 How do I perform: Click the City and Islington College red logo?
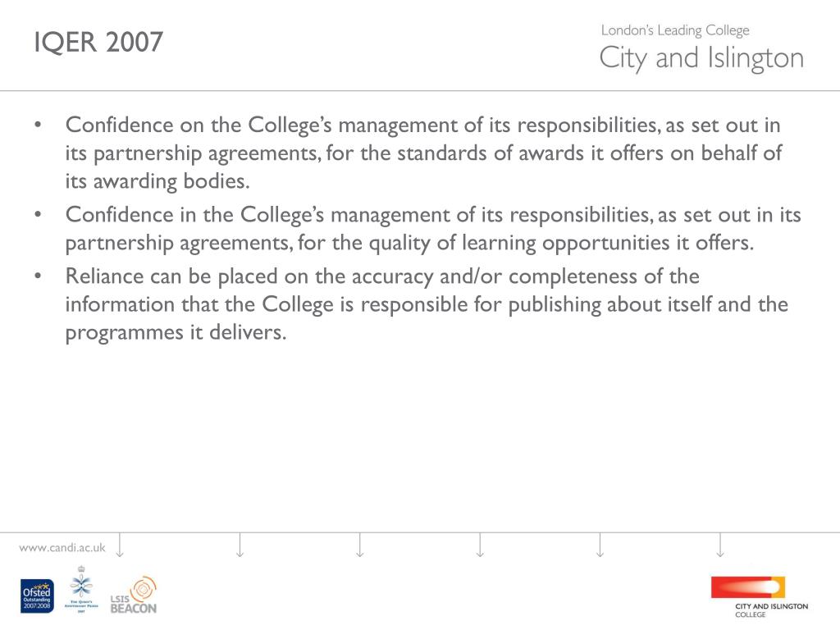[748, 587]
